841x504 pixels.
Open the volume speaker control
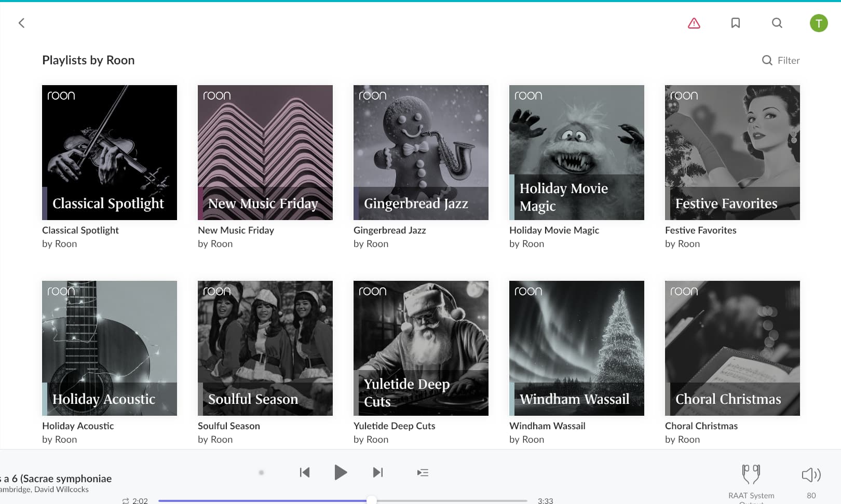point(811,474)
